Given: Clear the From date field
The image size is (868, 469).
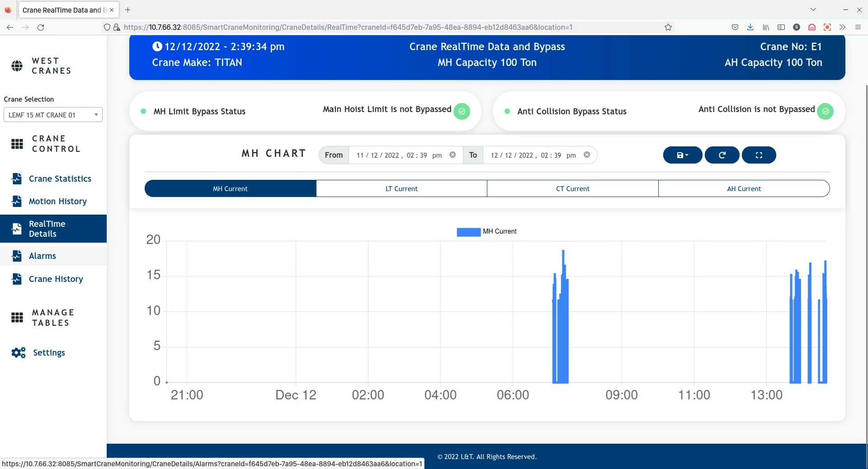Looking at the screenshot, I should 453,155.
